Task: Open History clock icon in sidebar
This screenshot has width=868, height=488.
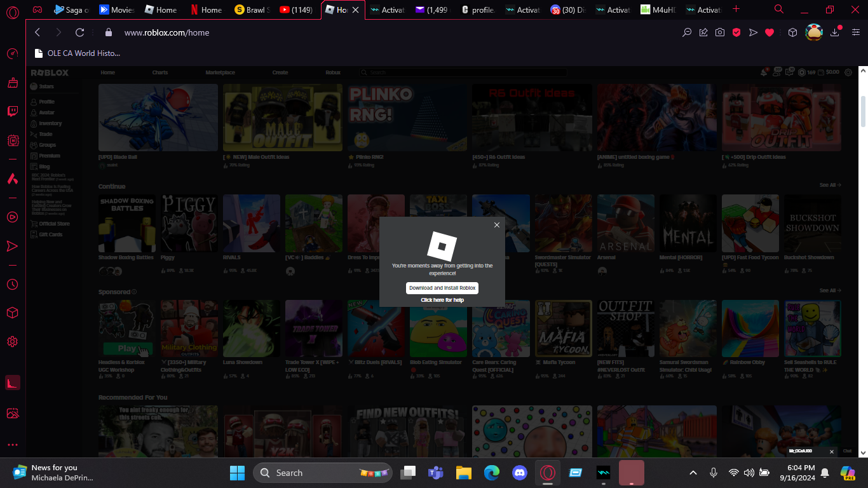Action: tap(12, 285)
